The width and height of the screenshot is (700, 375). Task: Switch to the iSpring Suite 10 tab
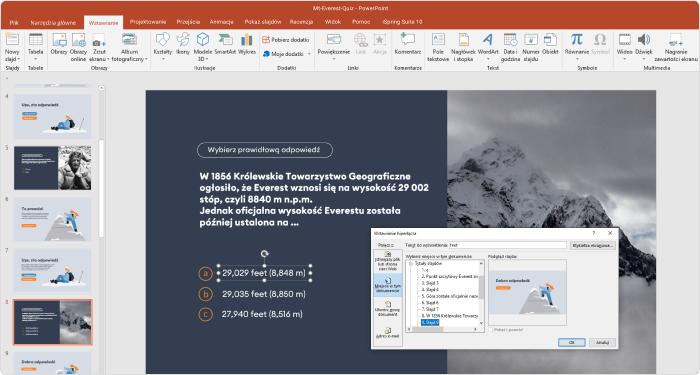click(402, 22)
